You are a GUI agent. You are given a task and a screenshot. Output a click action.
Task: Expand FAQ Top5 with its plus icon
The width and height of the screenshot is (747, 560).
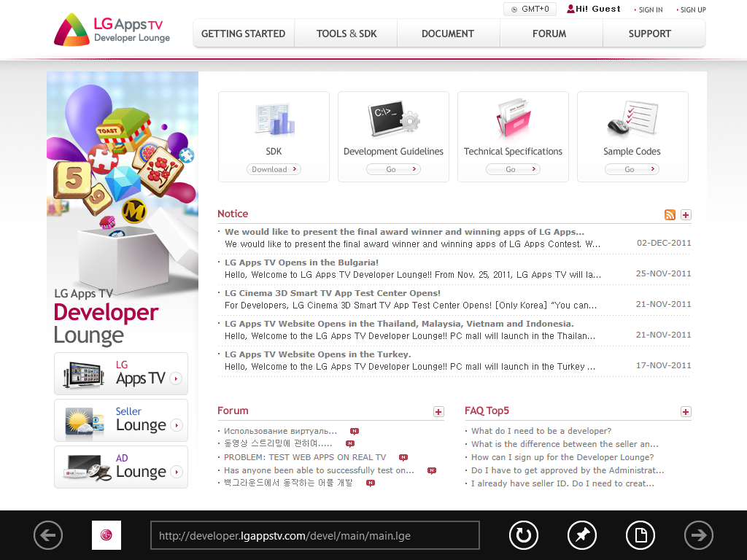click(686, 412)
